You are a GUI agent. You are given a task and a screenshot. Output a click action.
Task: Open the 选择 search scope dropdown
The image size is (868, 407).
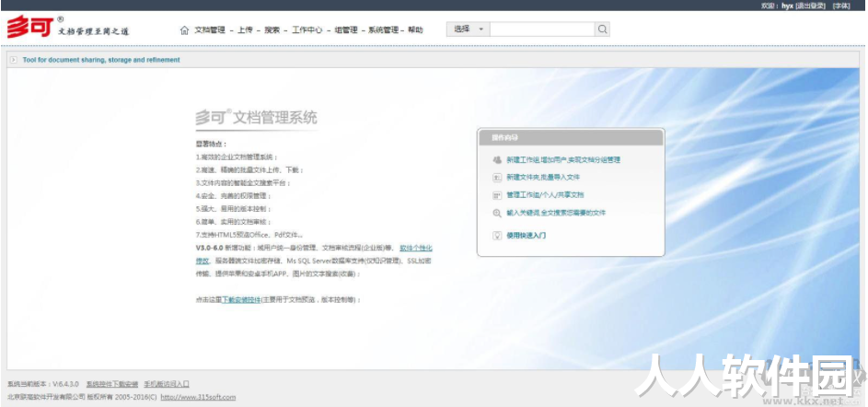468,29
